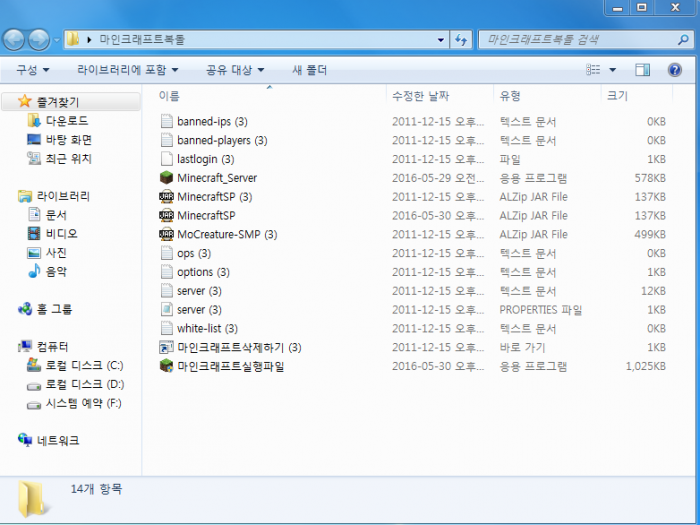Select MoCreature-SMP (3) JAR icon

pyautogui.click(x=167, y=234)
